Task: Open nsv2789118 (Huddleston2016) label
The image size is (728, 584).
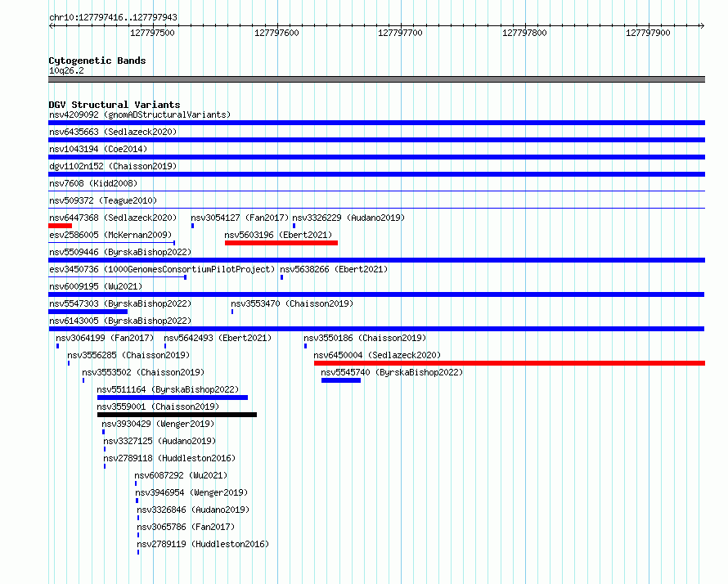Action: (169, 458)
